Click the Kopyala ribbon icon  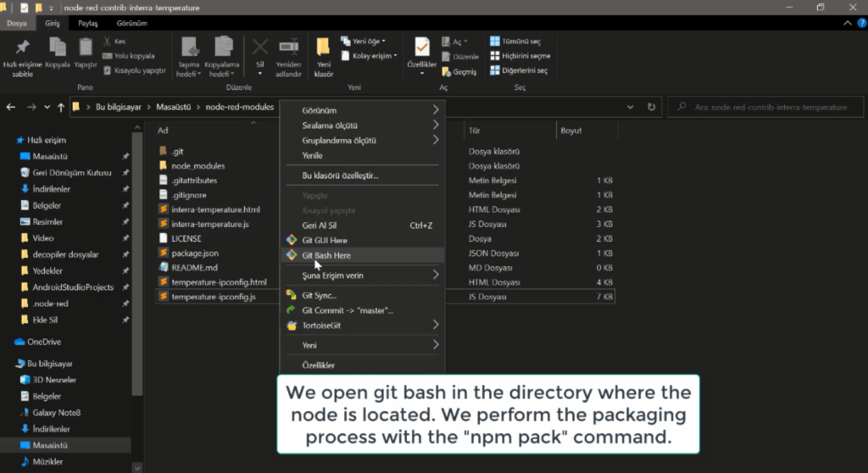click(x=58, y=53)
